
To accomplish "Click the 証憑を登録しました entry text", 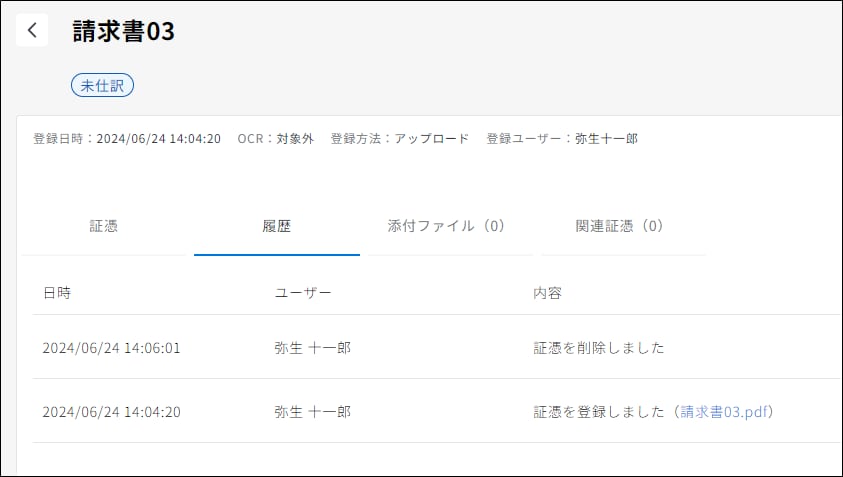I will pos(599,411).
